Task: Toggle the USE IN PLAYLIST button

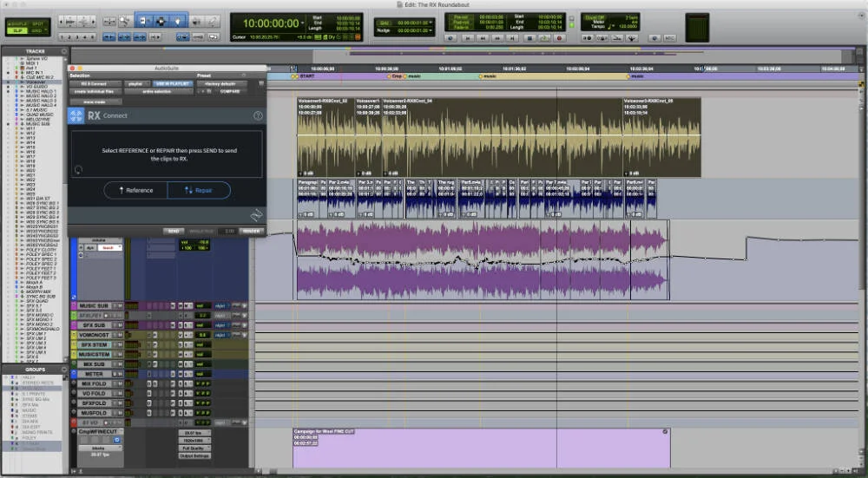Action: [172, 84]
